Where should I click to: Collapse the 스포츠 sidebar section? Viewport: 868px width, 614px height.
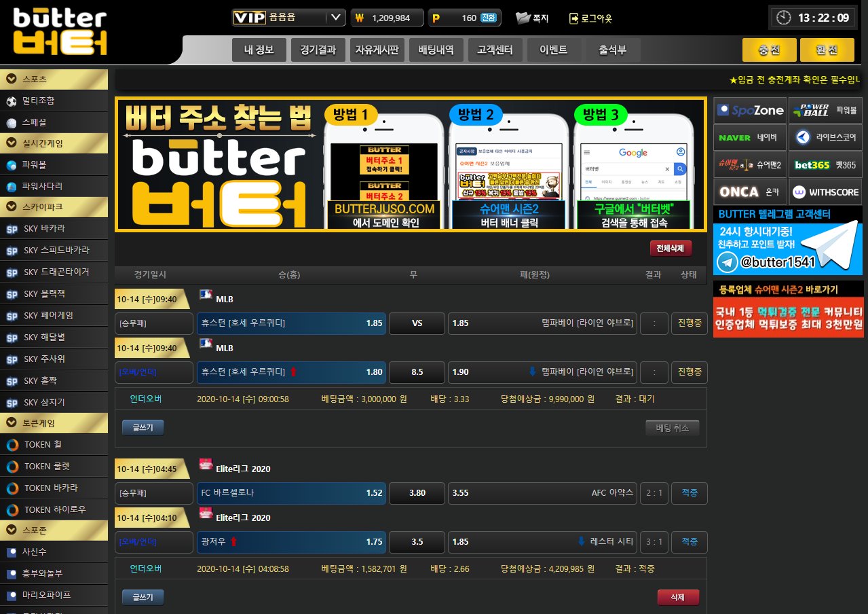(x=11, y=79)
